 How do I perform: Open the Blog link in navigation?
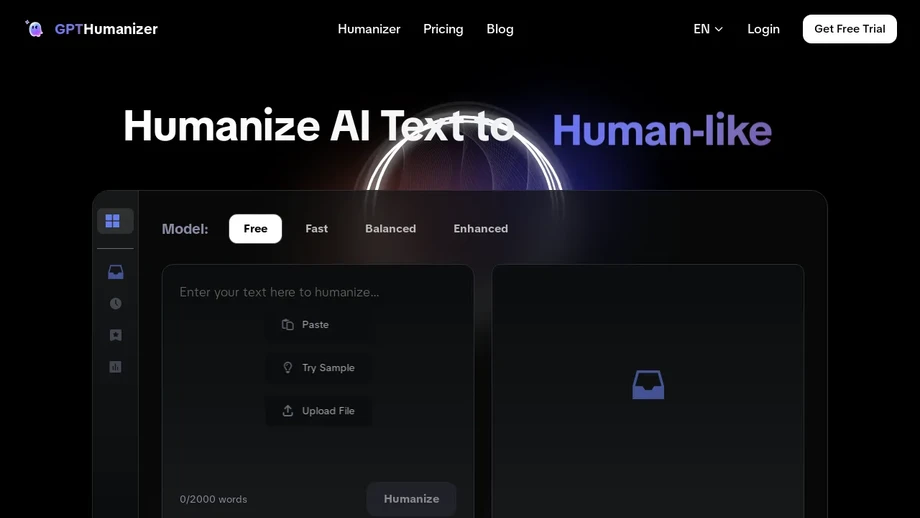point(500,29)
